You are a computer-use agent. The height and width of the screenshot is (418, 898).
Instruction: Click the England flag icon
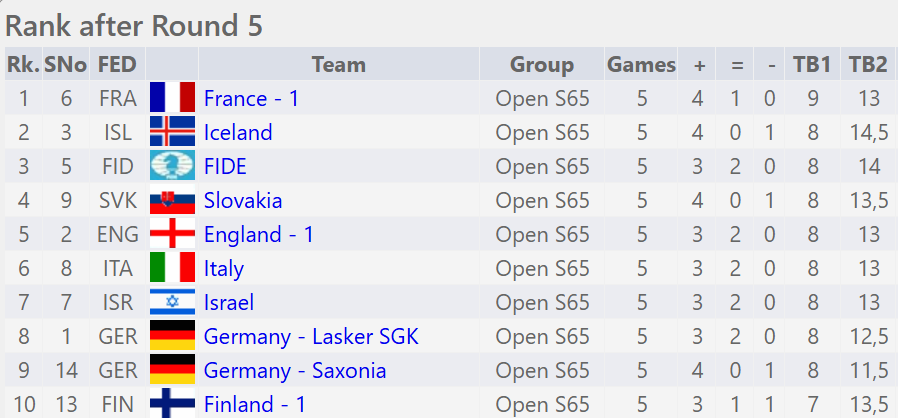point(172,234)
